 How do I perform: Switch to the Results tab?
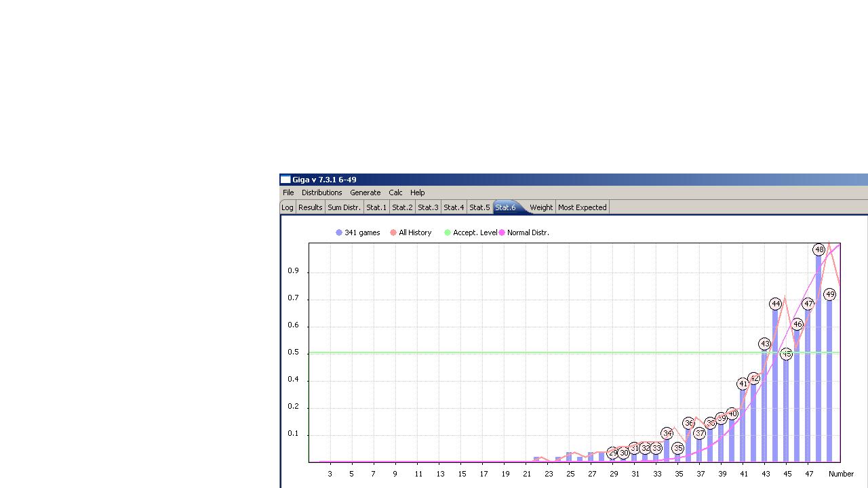pyautogui.click(x=310, y=207)
